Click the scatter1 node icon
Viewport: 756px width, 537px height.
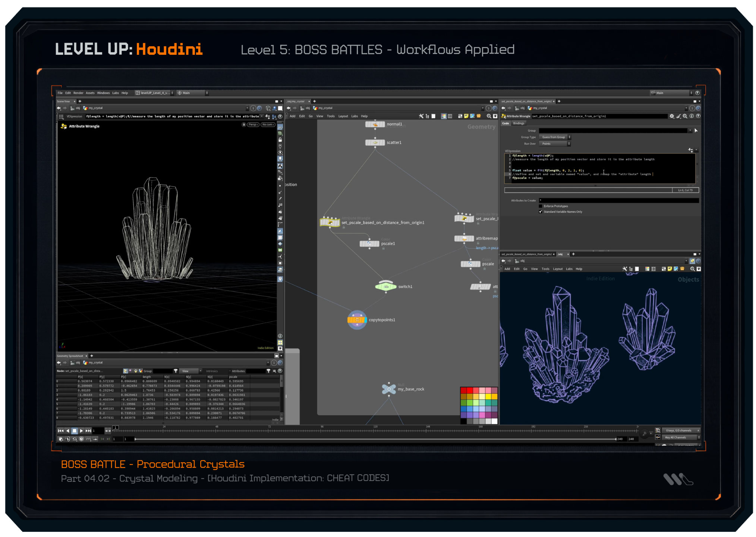click(375, 142)
